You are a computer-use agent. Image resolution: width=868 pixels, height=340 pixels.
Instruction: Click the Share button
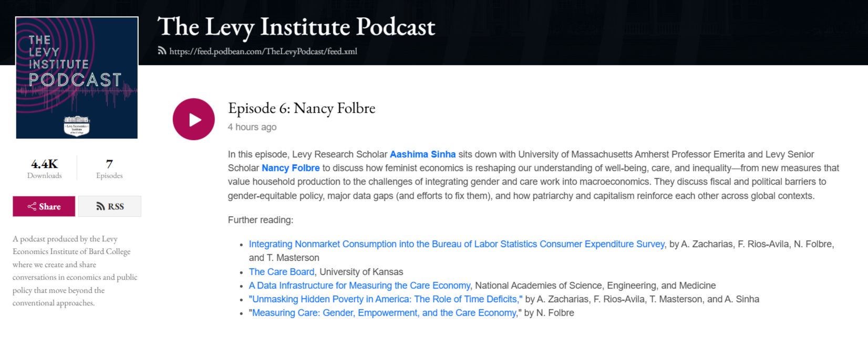pos(44,206)
